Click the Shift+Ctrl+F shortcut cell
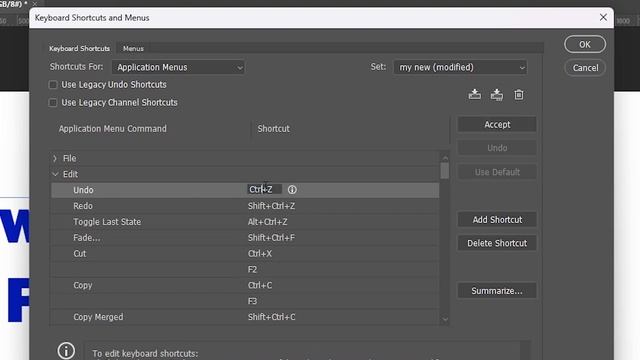The height and width of the screenshot is (360, 640). click(x=271, y=238)
